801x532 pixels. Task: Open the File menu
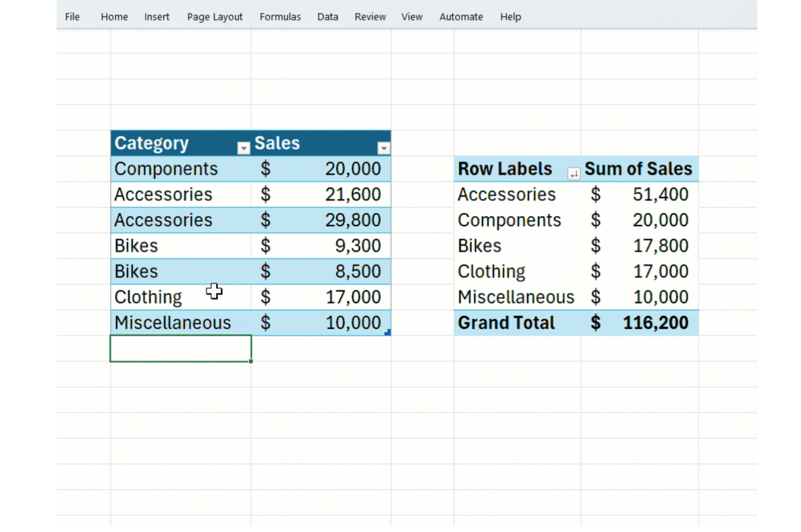[72, 17]
